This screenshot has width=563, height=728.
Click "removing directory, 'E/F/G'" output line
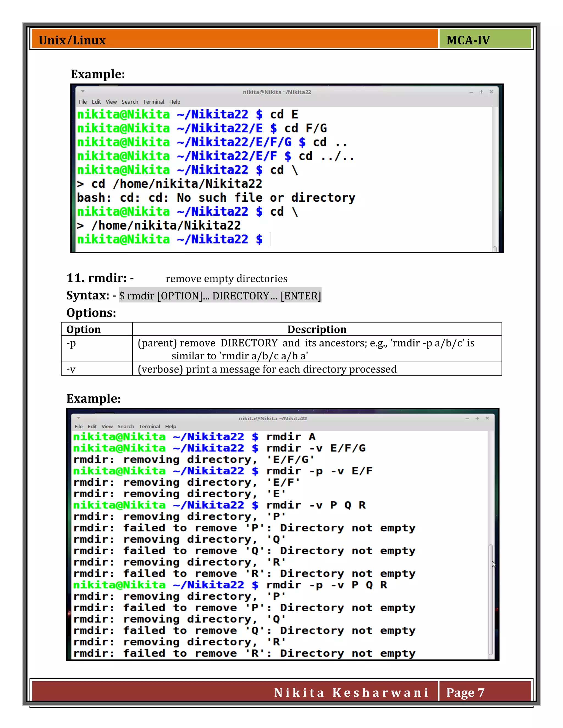click(x=194, y=460)
